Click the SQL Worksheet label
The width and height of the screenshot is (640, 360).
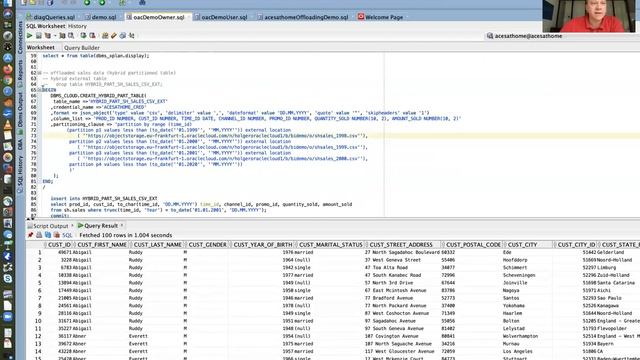46,26
